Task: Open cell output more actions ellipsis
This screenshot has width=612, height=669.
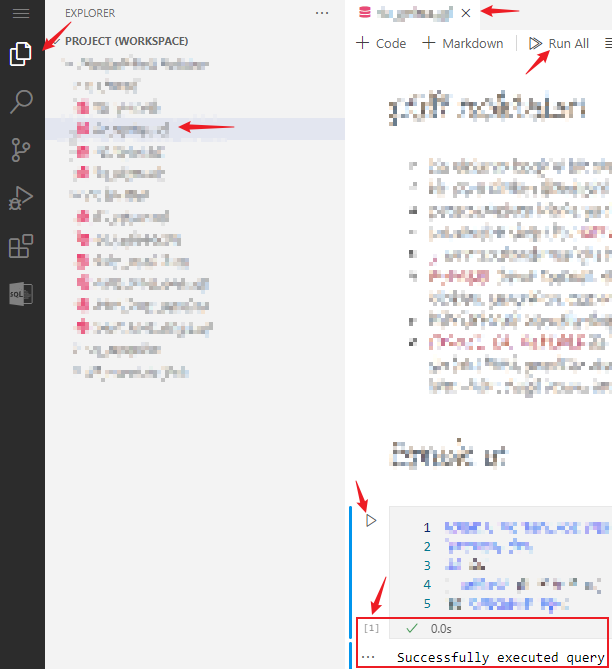Action: coord(368,657)
